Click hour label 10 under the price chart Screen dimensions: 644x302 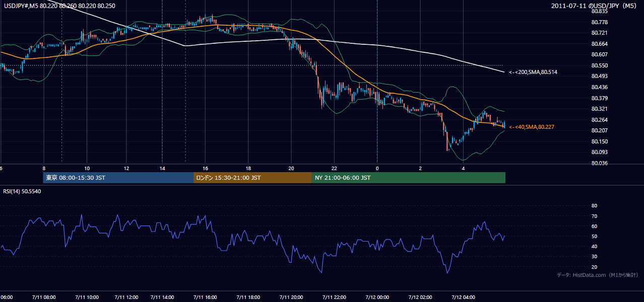pos(87,169)
